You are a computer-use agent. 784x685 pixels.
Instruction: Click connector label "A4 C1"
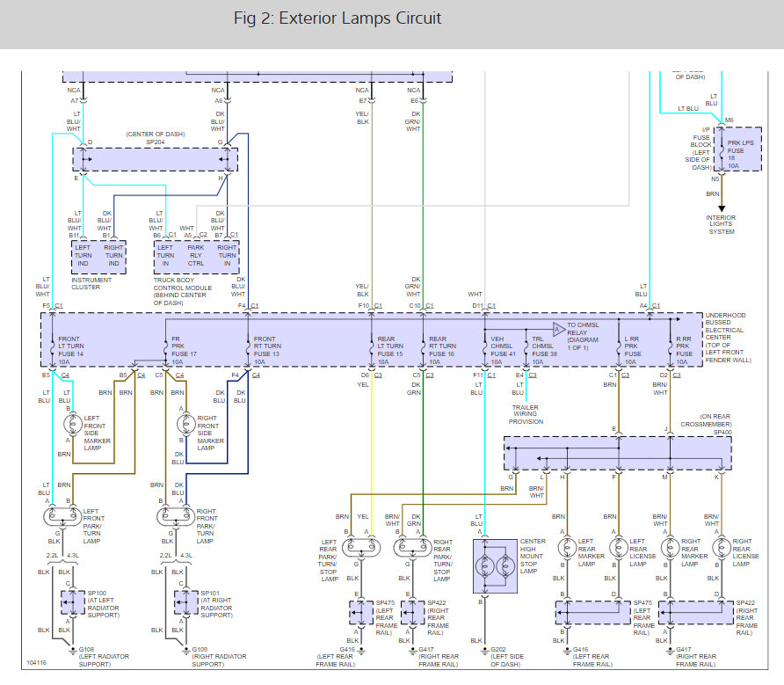(x=650, y=306)
